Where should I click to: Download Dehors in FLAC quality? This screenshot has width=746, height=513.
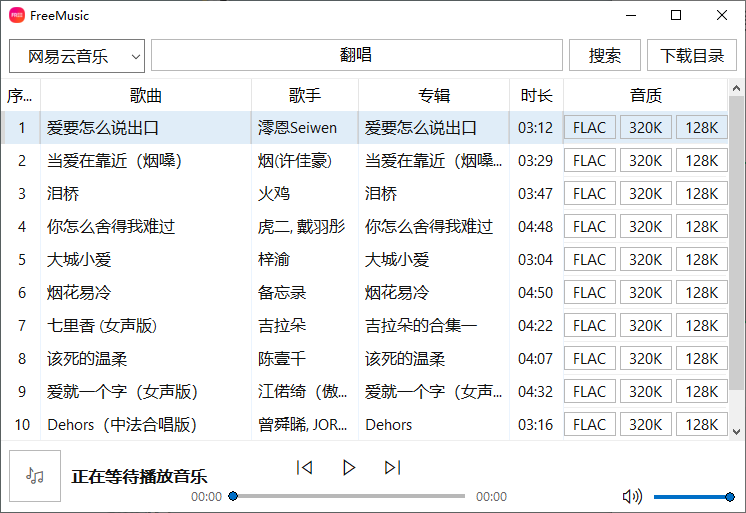[x=589, y=424]
